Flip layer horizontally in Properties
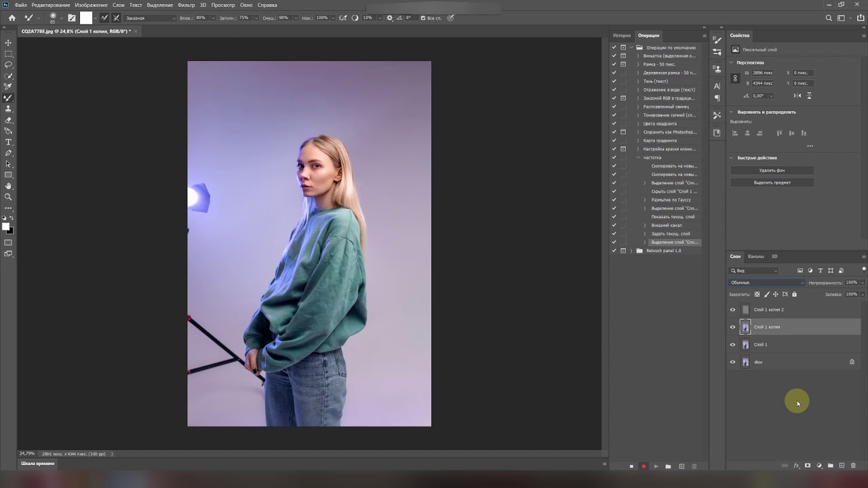 [797, 96]
